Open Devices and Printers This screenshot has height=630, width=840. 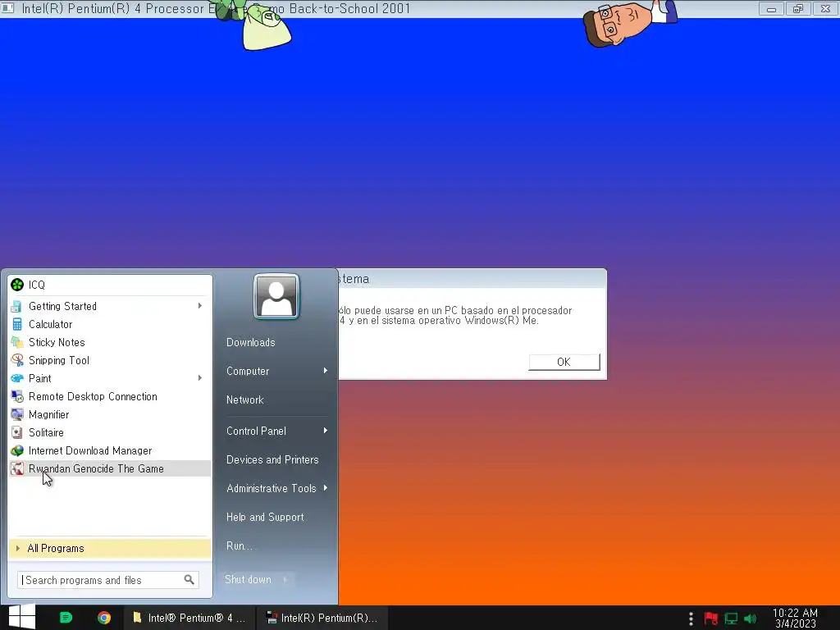(272, 459)
